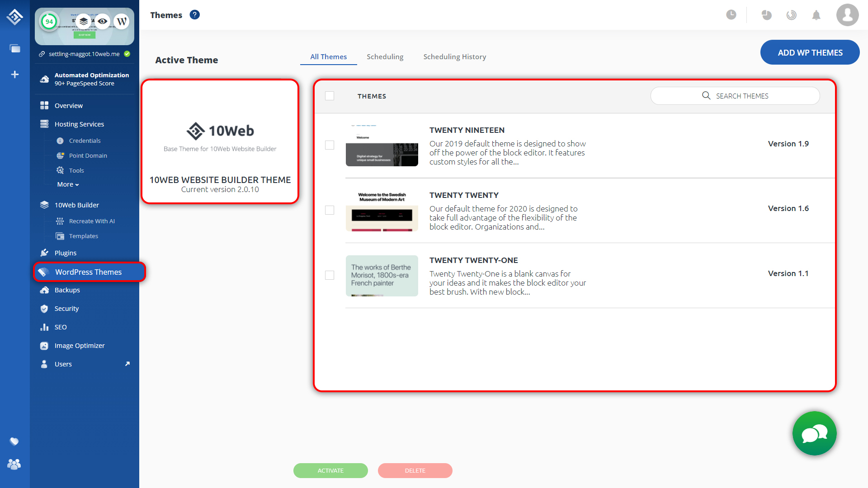Switch to the Scheduling tab
Viewport: 868px width, 488px height.
click(x=385, y=56)
